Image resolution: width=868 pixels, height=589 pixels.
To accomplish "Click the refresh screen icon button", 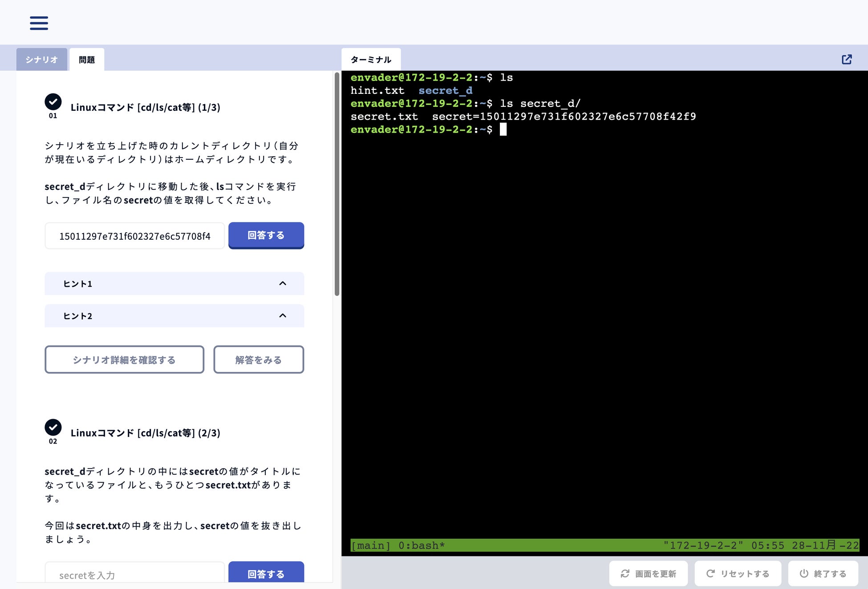I will (625, 573).
